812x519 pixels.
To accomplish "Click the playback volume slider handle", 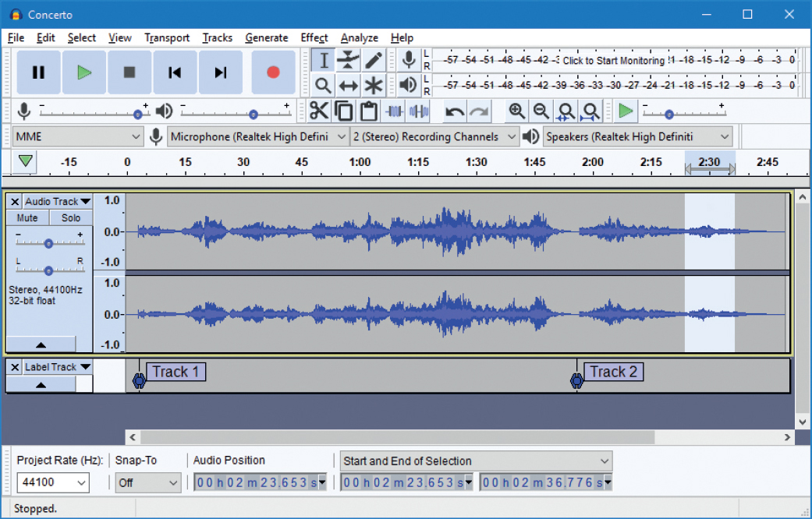I will pos(253,115).
